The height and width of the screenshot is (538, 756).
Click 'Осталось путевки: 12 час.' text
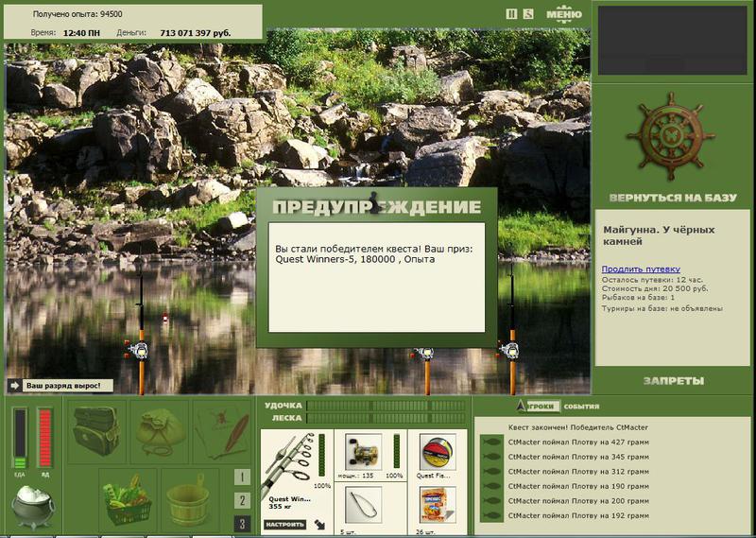652,280
